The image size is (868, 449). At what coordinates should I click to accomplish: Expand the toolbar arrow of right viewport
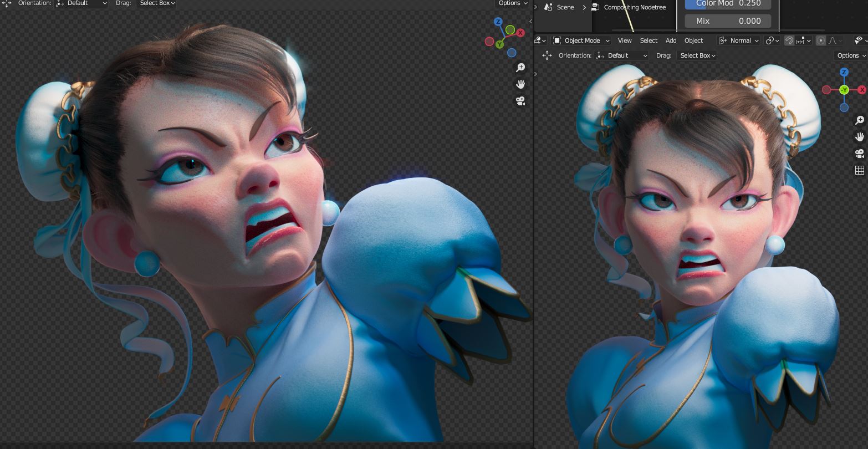(x=535, y=74)
